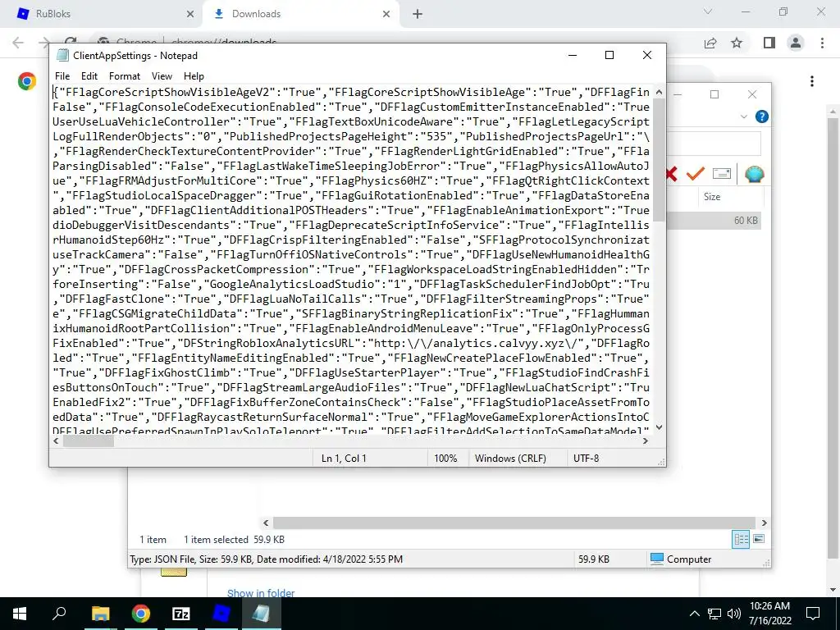Click Notepad's vertical scroll down arrow
840x630 pixels.
(x=659, y=427)
